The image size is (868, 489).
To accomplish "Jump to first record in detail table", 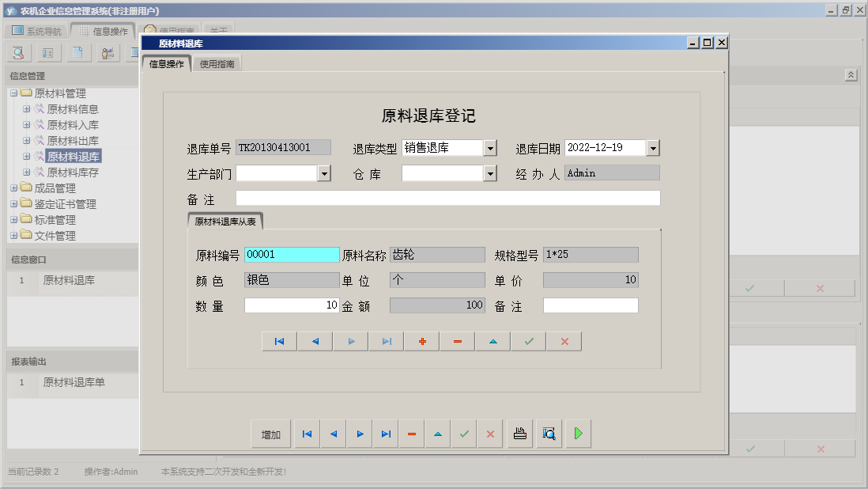I will coord(278,341).
